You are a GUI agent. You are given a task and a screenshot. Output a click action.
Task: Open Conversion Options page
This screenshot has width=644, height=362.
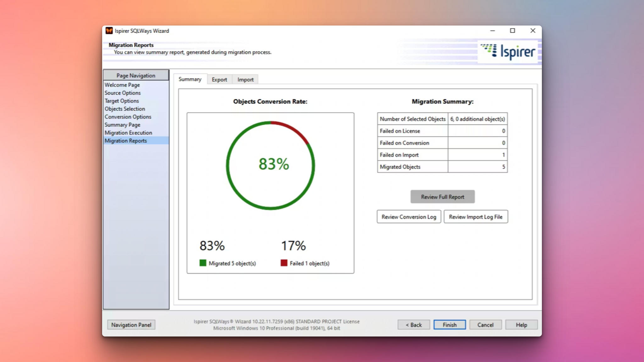click(128, 117)
